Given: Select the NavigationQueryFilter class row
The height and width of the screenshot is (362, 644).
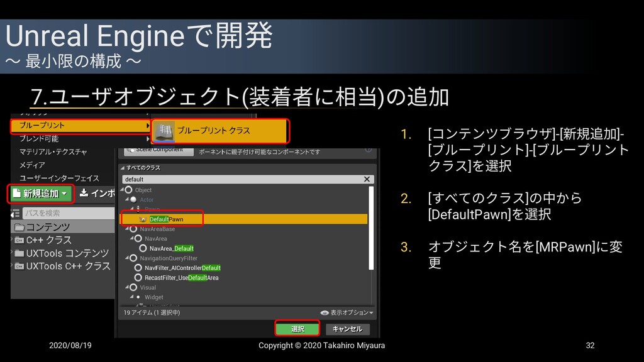Looking at the screenshot, I should (x=245, y=258).
